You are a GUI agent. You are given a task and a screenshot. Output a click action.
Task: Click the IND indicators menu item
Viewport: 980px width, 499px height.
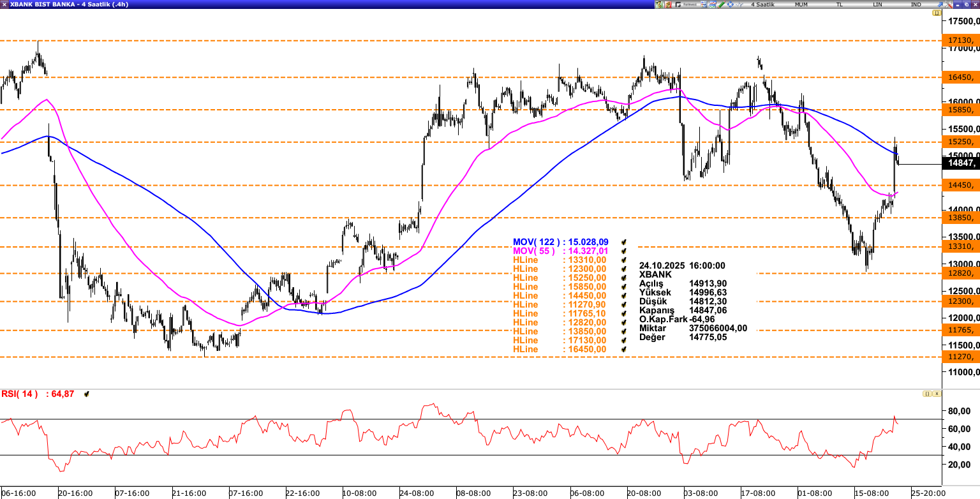916,4
